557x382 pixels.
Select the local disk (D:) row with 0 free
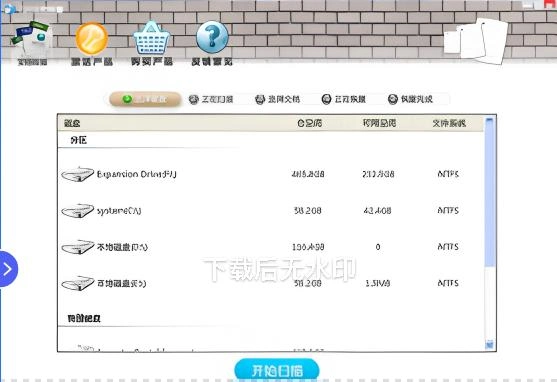[271, 247]
